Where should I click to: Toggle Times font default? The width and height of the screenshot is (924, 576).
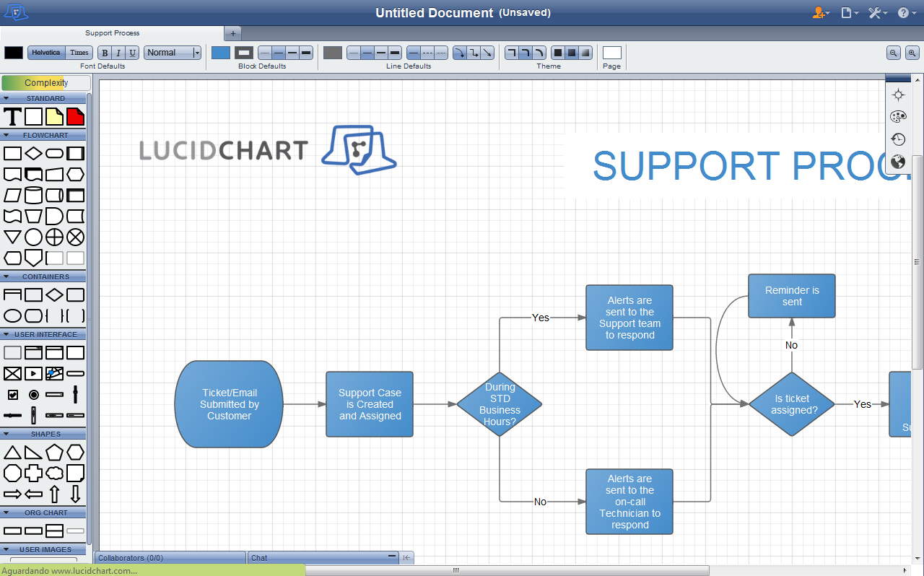click(79, 53)
